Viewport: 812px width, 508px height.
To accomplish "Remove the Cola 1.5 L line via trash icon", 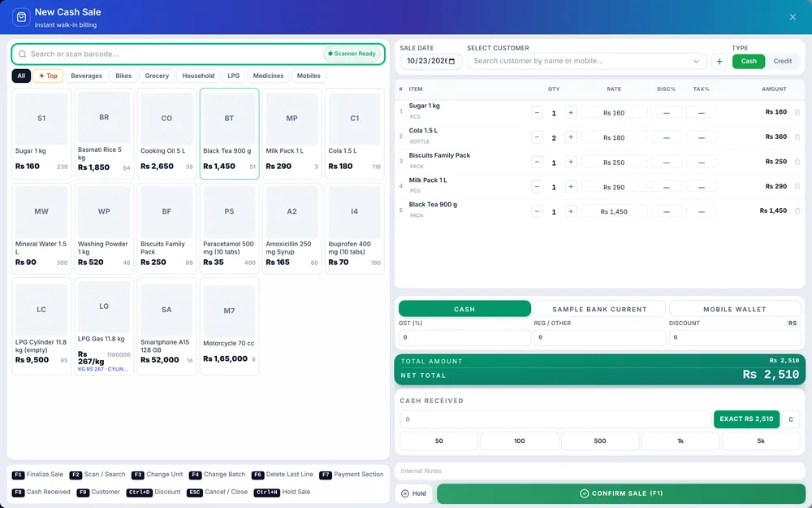I will pyautogui.click(x=797, y=137).
